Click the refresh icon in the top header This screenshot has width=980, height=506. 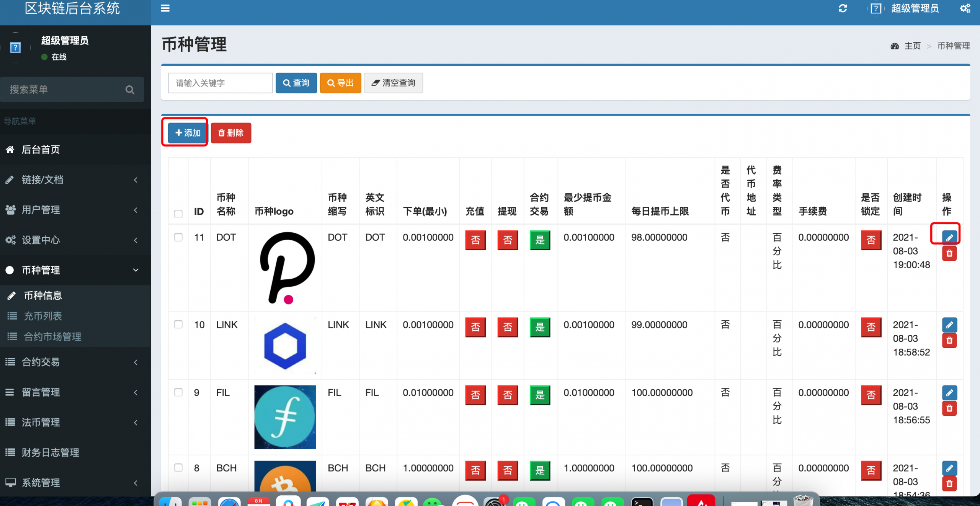click(843, 8)
